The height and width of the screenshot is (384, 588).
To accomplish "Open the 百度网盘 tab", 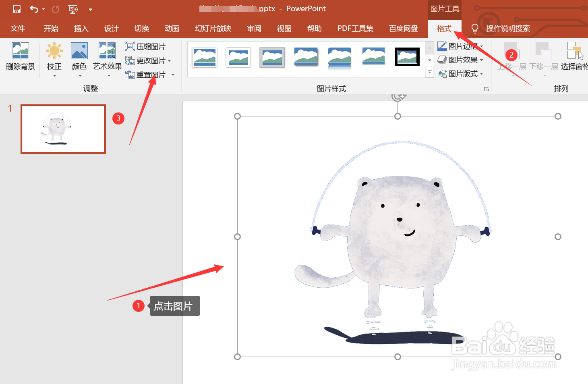I will coord(404,29).
